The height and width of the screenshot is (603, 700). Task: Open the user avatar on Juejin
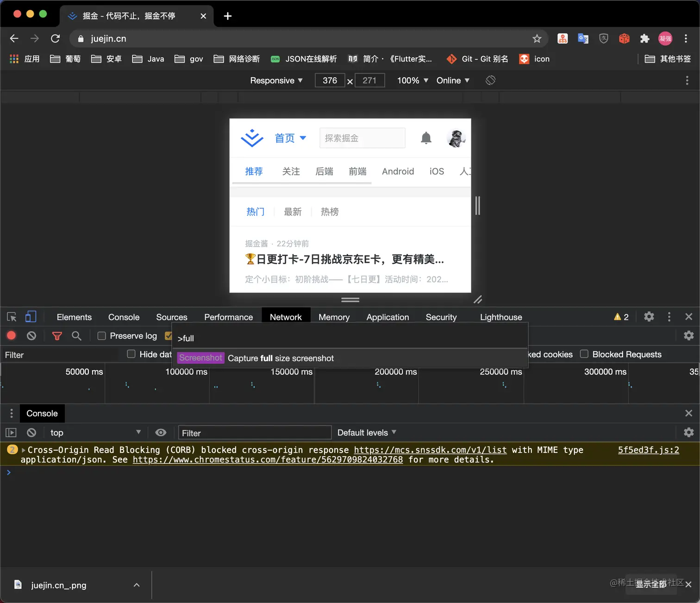tap(456, 138)
